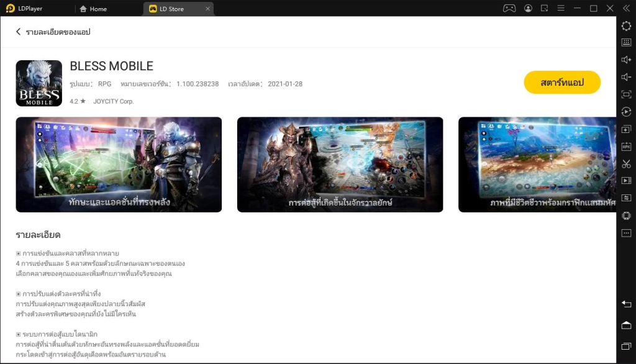Click the Android back arrow in the sidebar
Image resolution: width=636 pixels, height=364 pixels.
[626, 304]
